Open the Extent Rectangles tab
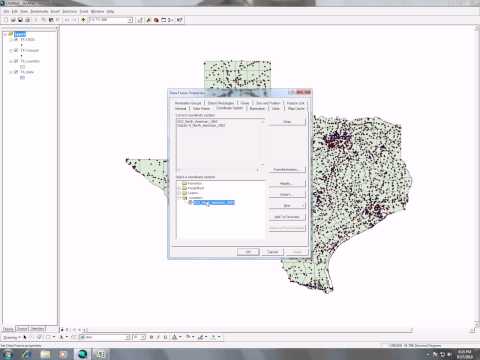Viewport: 480px width, 360px height. coord(221,103)
